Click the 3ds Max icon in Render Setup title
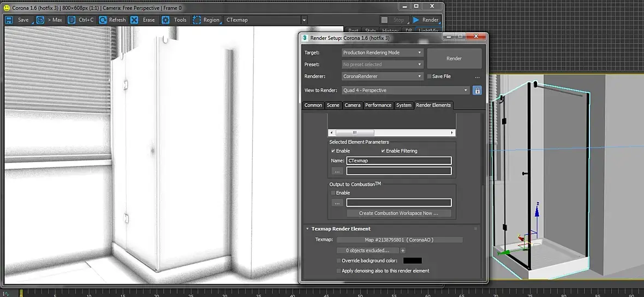This screenshot has height=297, width=644. [x=305, y=38]
